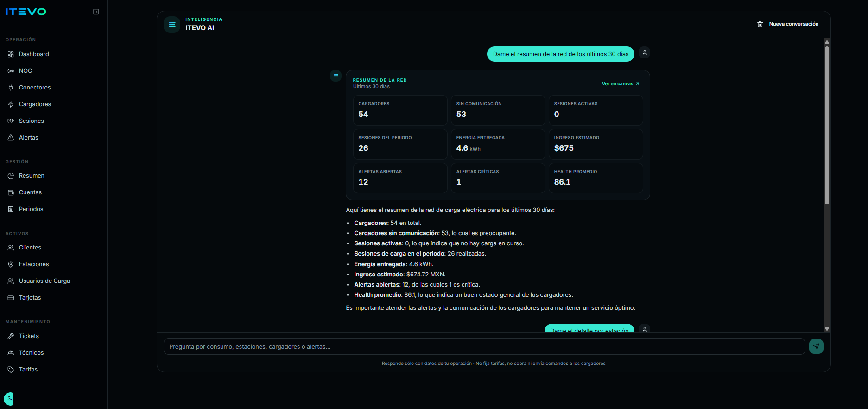Click the scrollbar up arrow
The height and width of the screenshot is (409, 868).
pos(827,42)
